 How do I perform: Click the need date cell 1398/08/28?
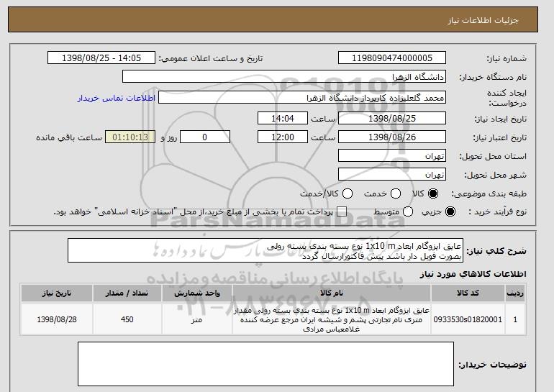click(x=57, y=319)
